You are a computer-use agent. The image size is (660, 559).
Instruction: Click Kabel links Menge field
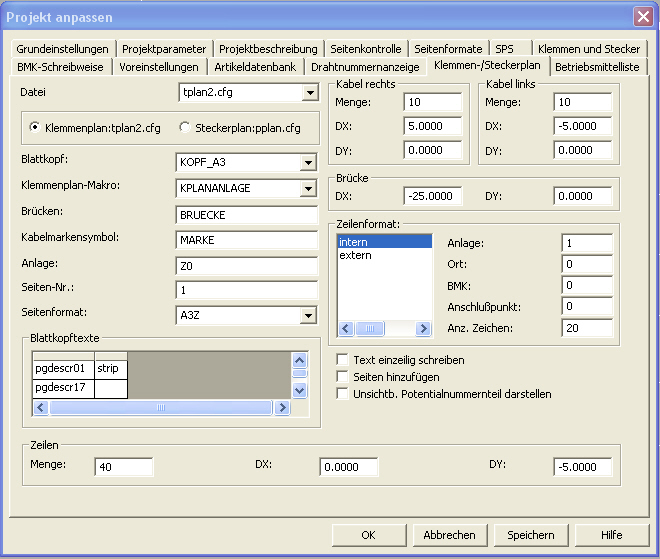click(583, 102)
